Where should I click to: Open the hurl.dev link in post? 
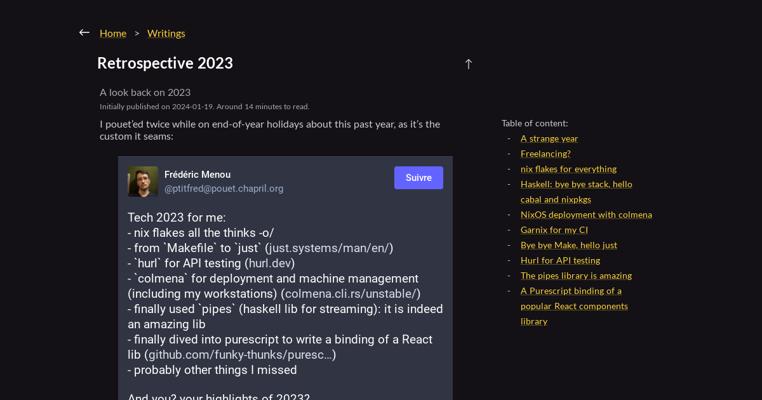pyautogui.click(x=269, y=263)
